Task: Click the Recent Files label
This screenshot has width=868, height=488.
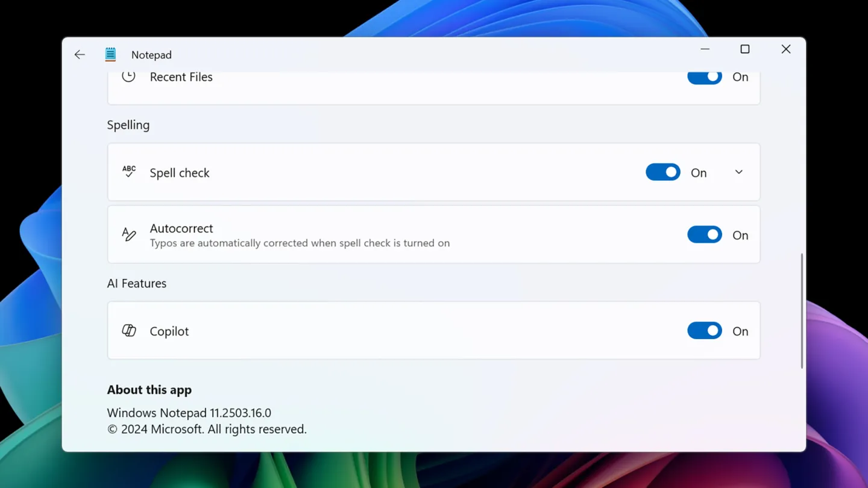Action: (x=181, y=77)
